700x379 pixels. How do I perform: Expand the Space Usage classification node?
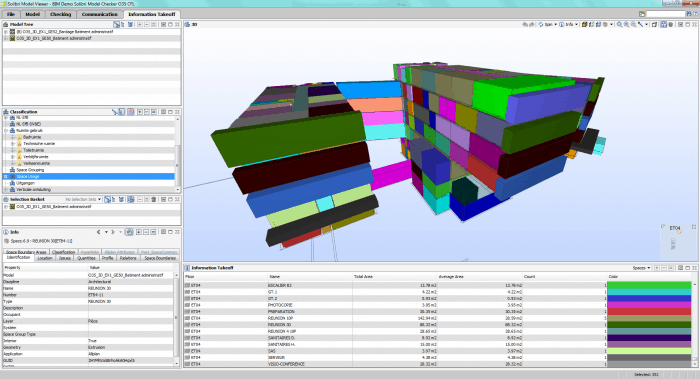[6, 177]
